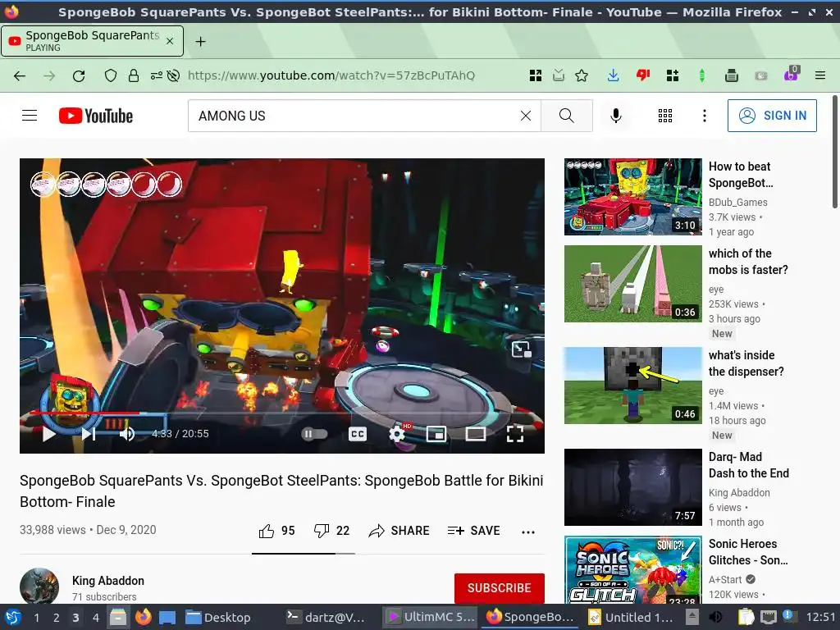This screenshot has height=630, width=840.
Task: Click the in-video popout overlay icon
Action: [521, 349]
